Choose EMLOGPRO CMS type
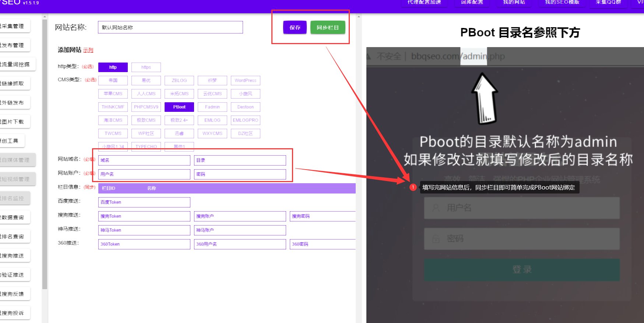644x323 pixels. 246,120
